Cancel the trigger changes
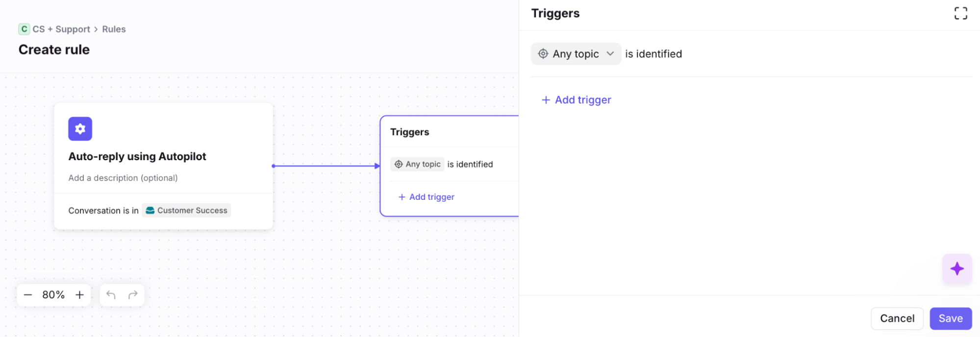 (x=897, y=318)
